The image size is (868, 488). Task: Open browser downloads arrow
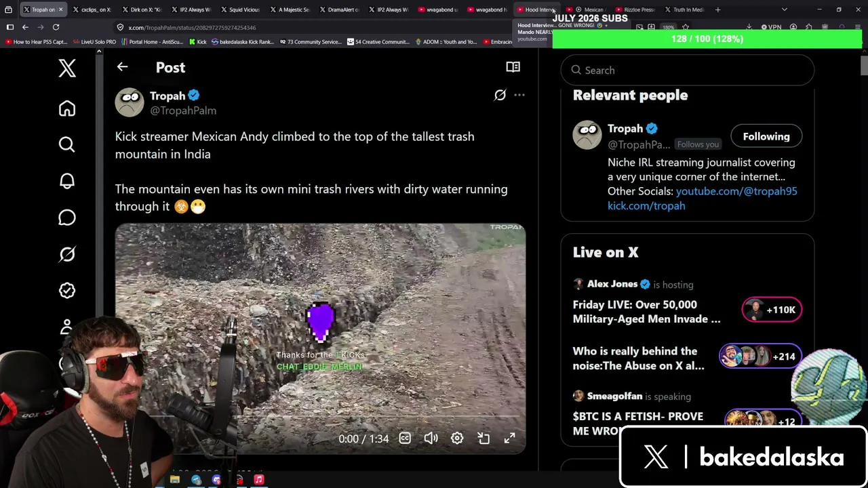click(x=749, y=27)
